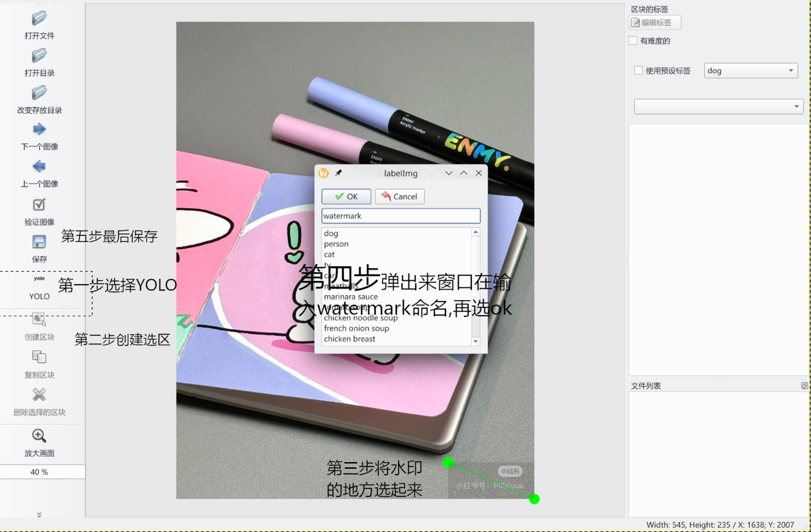This screenshot has width=811, height=532.
Task: Click the Open File (打开文件) icon
Action: (39, 19)
